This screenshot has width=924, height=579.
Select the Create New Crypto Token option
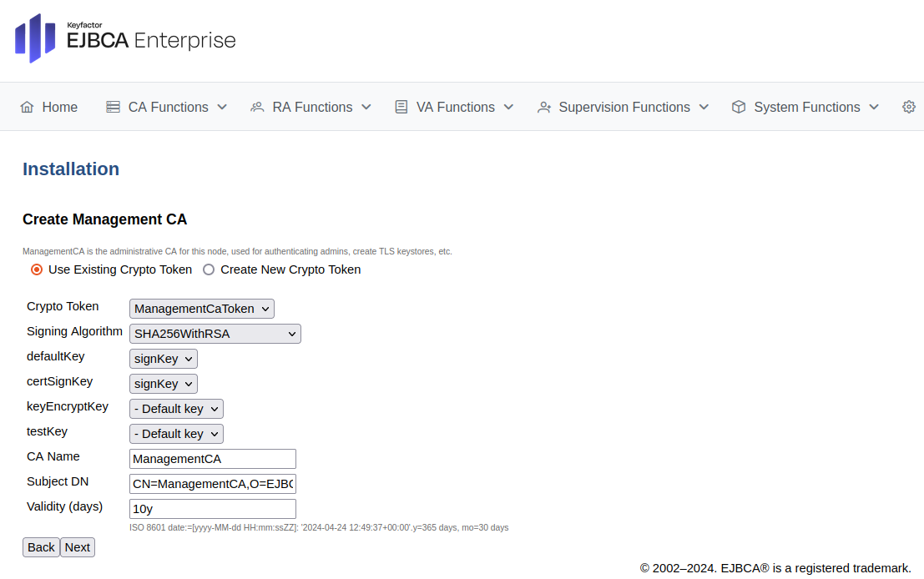[x=208, y=269]
